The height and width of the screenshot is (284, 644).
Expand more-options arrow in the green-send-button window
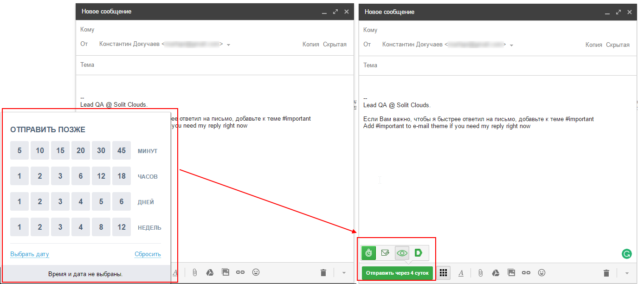[x=627, y=273]
